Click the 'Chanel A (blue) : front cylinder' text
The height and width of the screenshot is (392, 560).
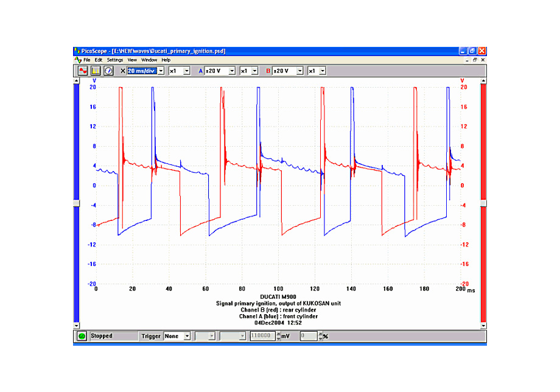pos(278,317)
